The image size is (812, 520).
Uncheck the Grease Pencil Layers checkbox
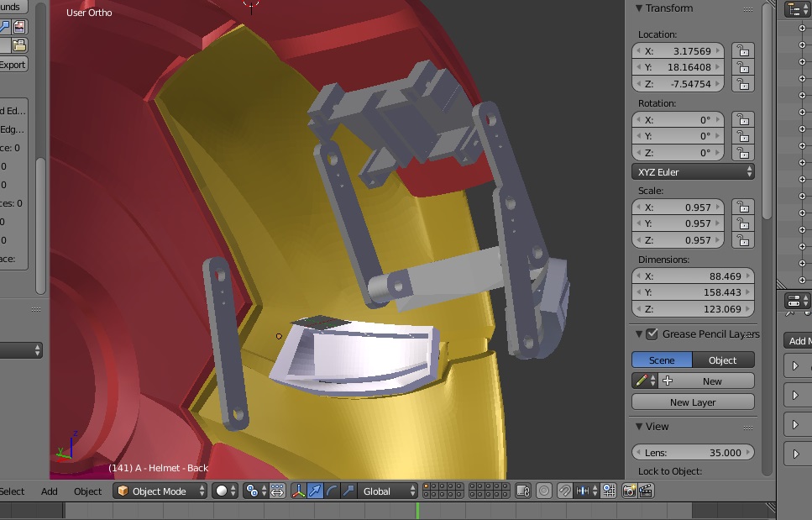point(652,334)
